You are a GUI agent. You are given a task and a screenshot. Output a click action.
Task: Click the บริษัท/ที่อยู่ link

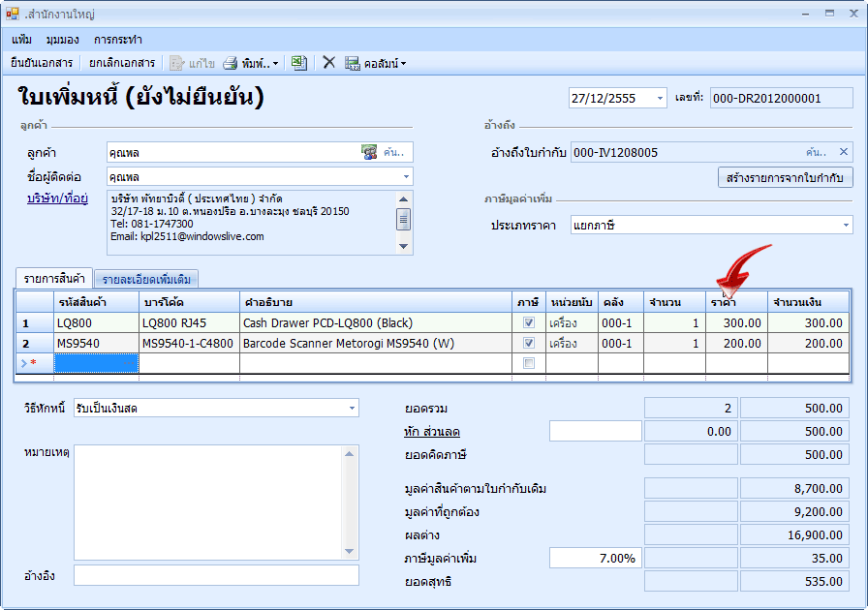tap(57, 198)
